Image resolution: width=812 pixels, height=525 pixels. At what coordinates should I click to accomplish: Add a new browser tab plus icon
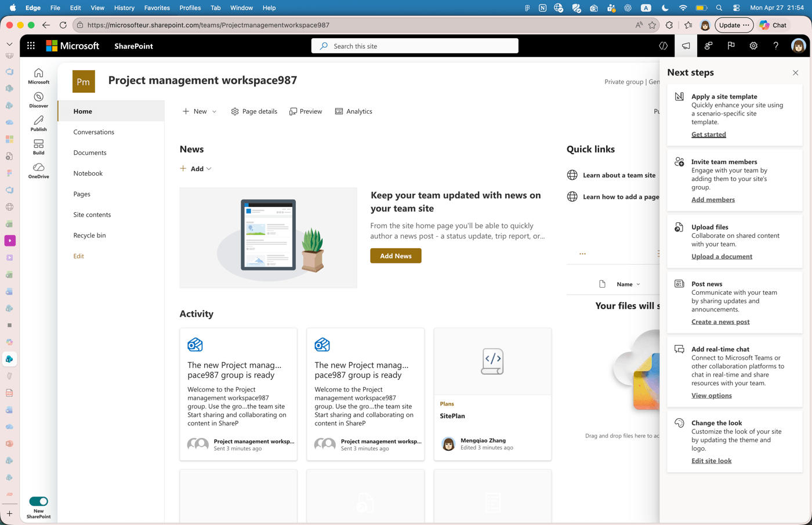(x=9, y=513)
